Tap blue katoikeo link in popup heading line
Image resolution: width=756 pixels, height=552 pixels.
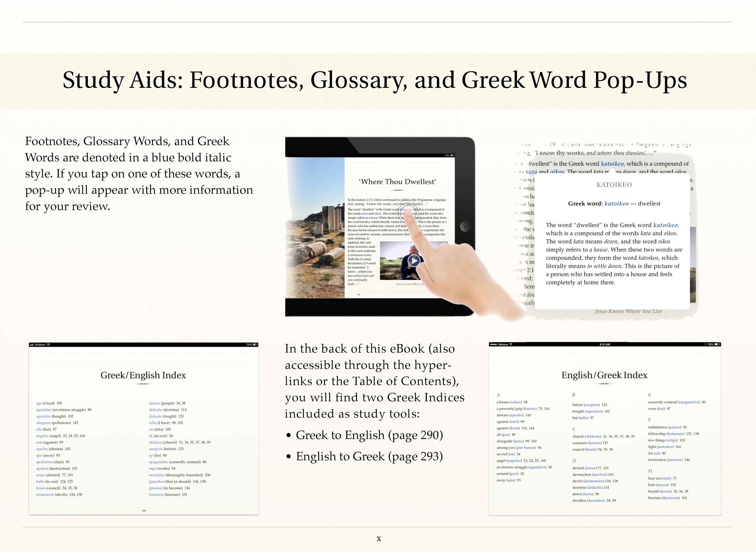pos(616,203)
